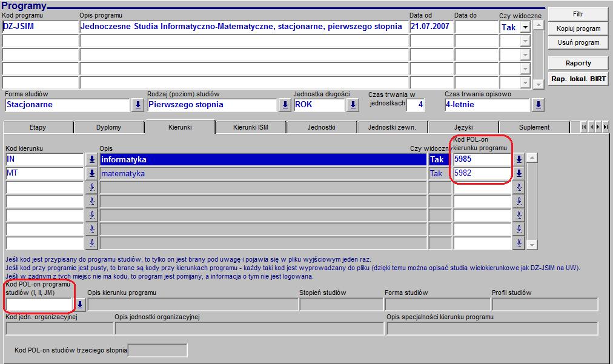Select the Kierunki tab
This screenshot has height=364, width=613.
coord(180,127)
